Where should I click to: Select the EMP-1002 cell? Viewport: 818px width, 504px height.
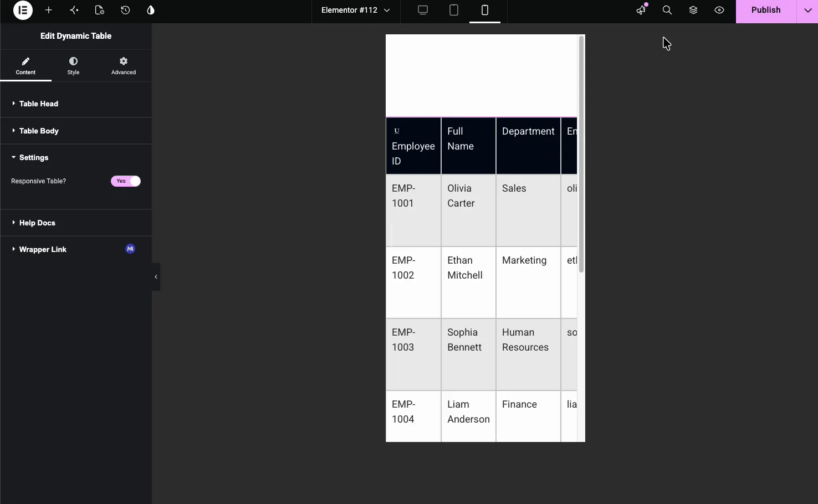click(413, 282)
